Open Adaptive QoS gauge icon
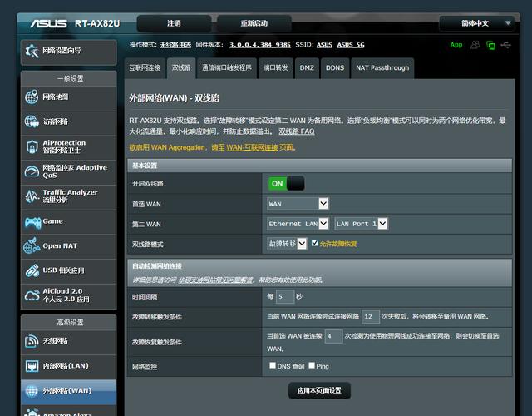The width and height of the screenshot is (532, 416). pyautogui.click(x=32, y=171)
